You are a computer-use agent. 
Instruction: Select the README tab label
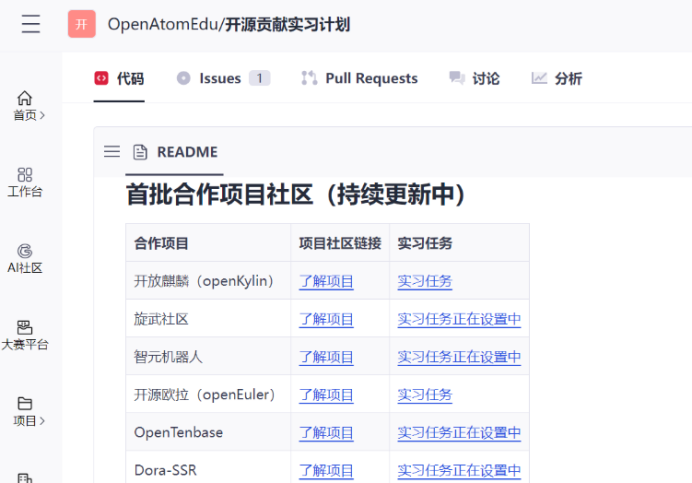[x=188, y=152]
